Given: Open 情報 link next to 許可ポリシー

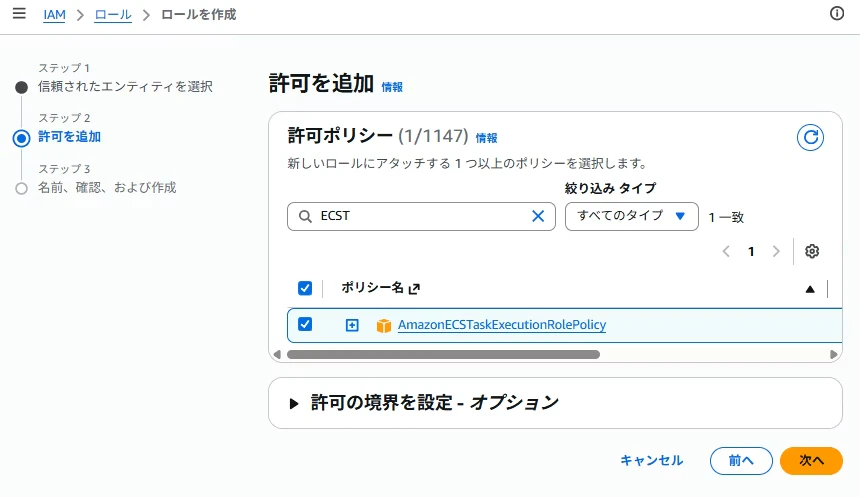Looking at the screenshot, I should pos(486,138).
